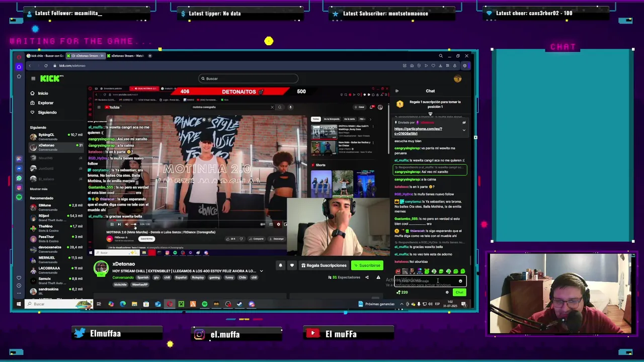Open the garticphone.com pinned link

click(x=418, y=131)
